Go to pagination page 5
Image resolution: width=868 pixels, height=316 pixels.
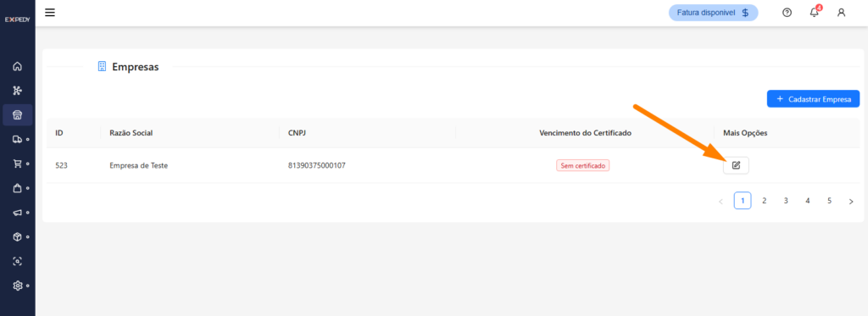pyautogui.click(x=829, y=200)
